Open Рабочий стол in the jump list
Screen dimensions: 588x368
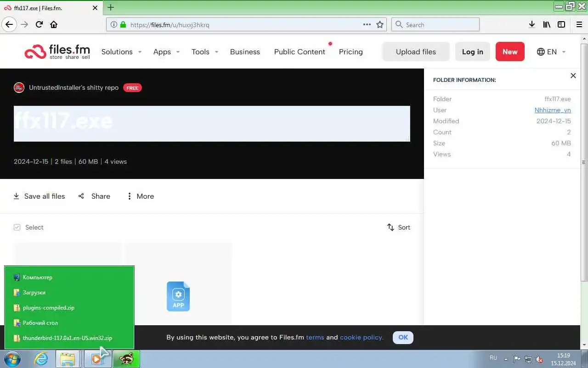click(69, 323)
